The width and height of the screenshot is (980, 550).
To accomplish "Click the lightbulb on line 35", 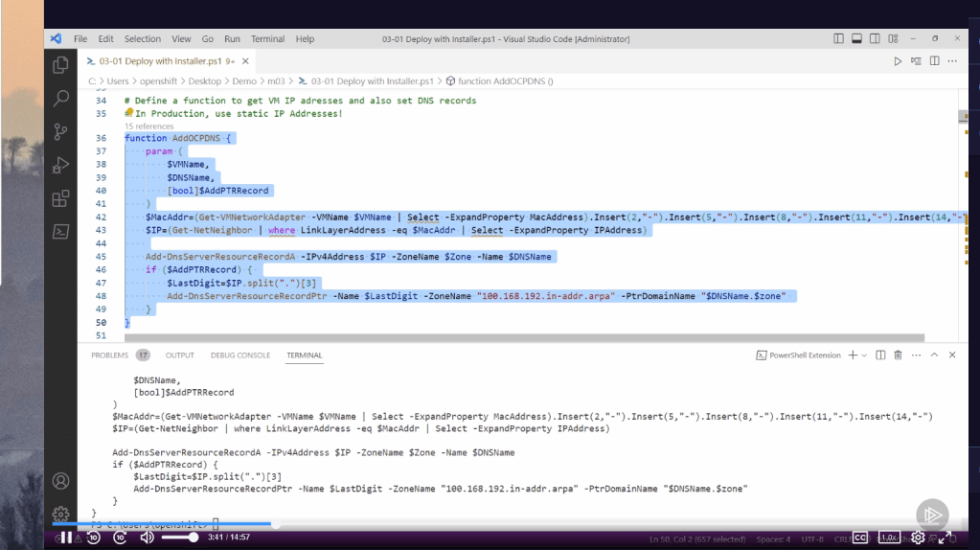I will [128, 112].
